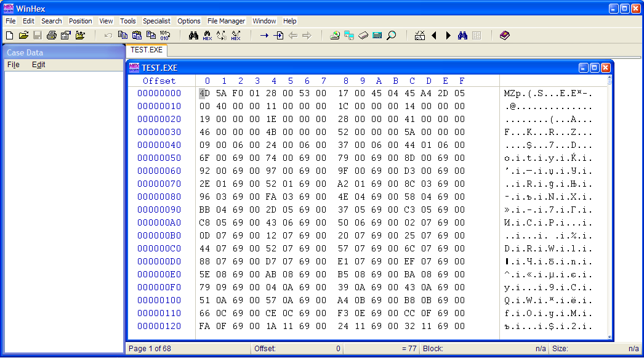Click the magnifying glass analyze icon

[391, 35]
